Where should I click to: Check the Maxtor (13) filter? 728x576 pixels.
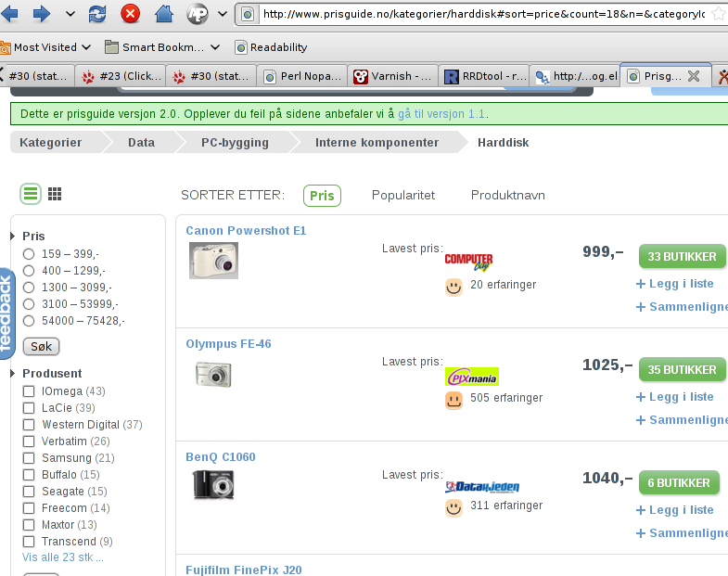pos(29,525)
